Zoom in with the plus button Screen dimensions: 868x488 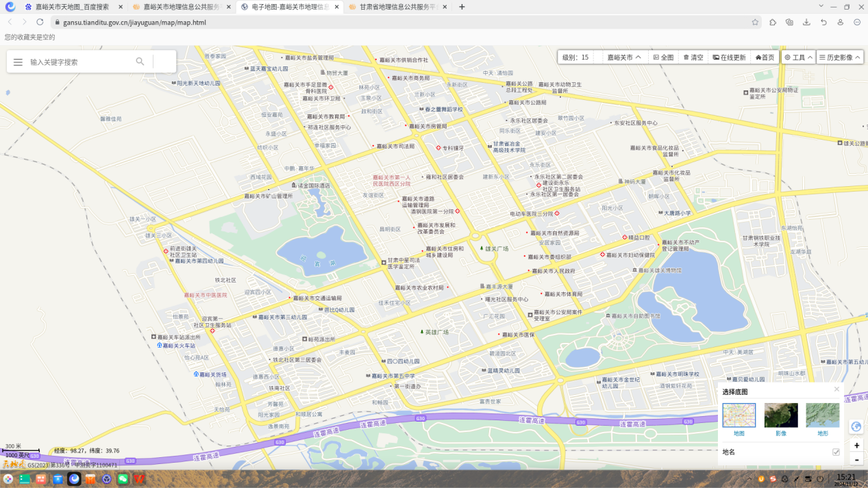856,446
